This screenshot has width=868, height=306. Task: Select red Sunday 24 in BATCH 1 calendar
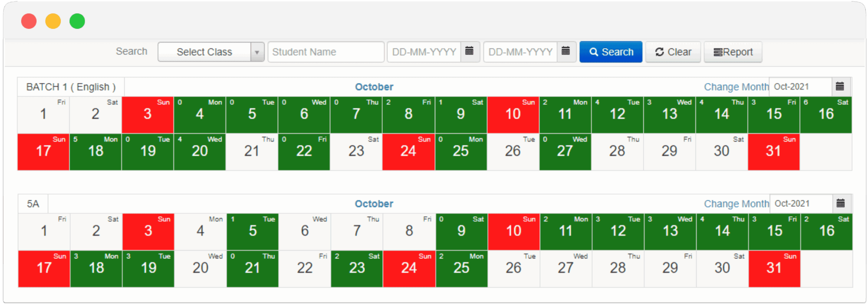click(x=408, y=151)
